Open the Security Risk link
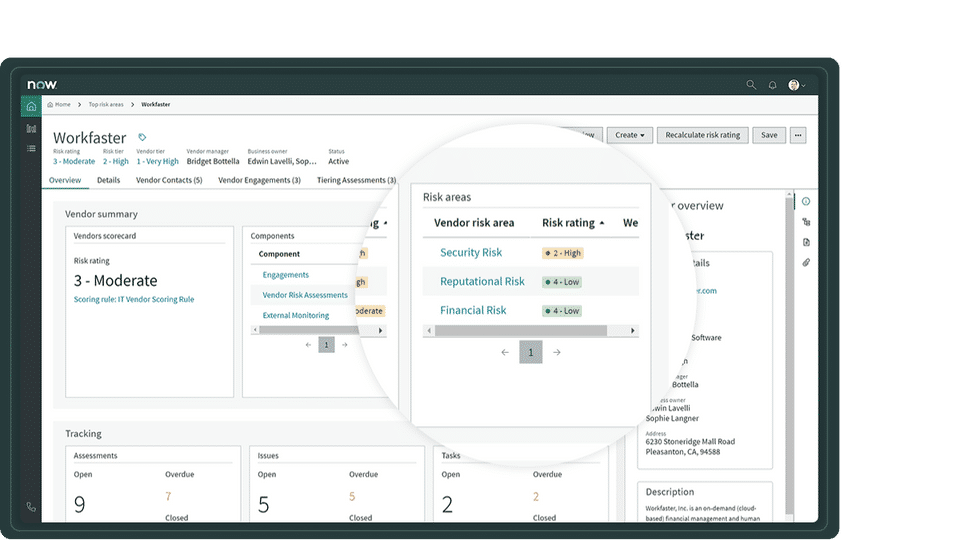 tap(471, 252)
